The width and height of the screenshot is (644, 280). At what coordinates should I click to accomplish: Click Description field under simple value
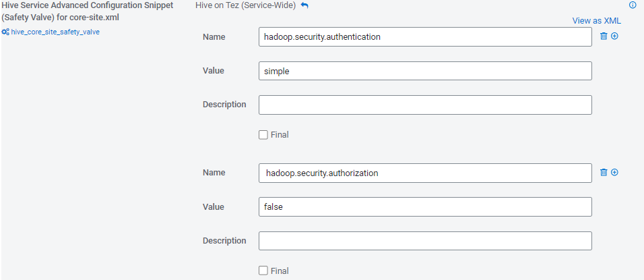click(425, 105)
